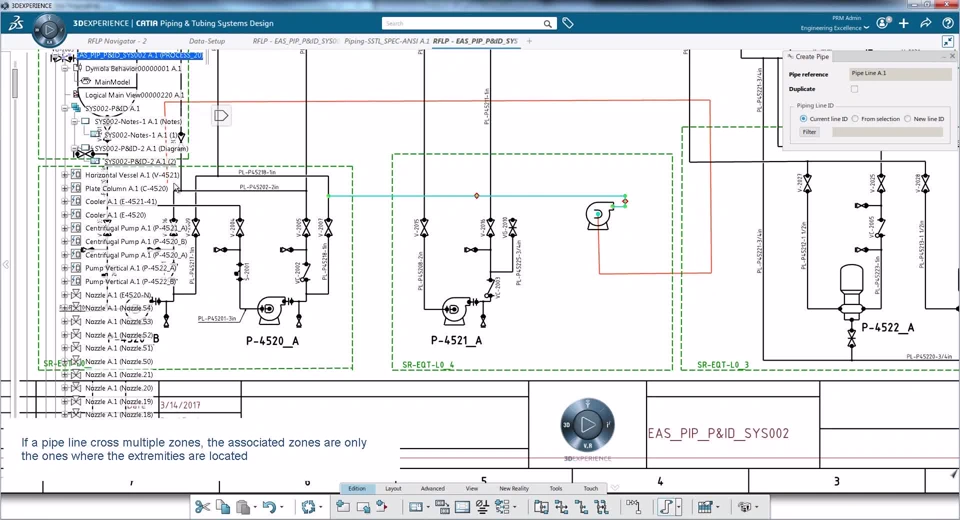Collapse the SYS002-P&ID A.1 node
This screenshot has width=960, height=520.
65,108
